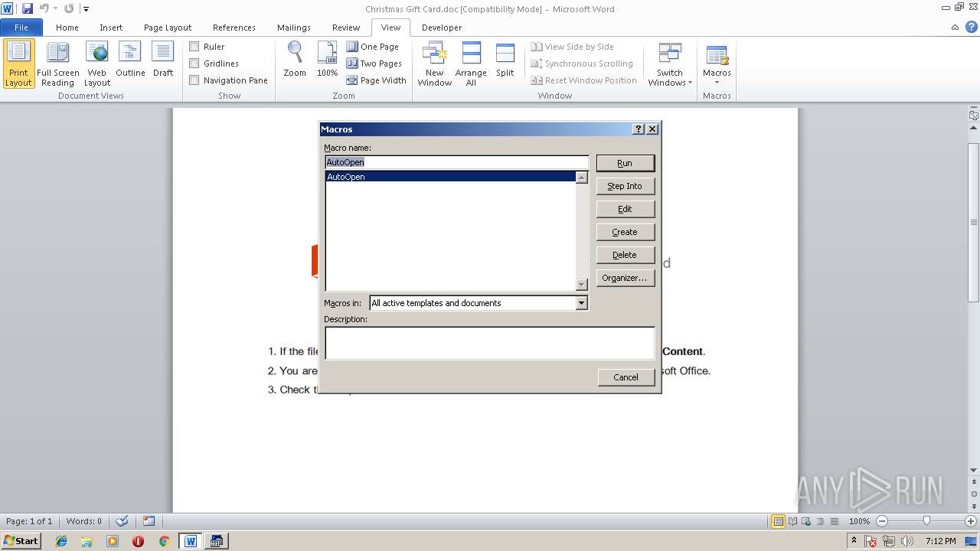Image resolution: width=980 pixels, height=551 pixels.
Task: Click Step Into button
Action: 625,186
